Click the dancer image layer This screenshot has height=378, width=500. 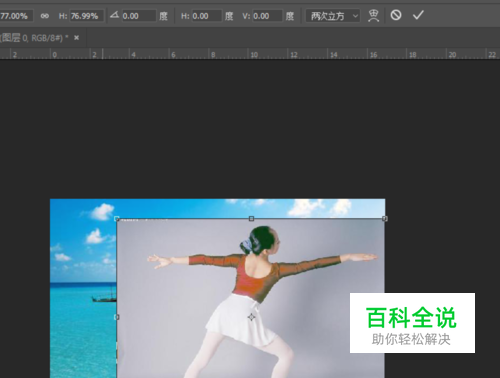[251, 298]
